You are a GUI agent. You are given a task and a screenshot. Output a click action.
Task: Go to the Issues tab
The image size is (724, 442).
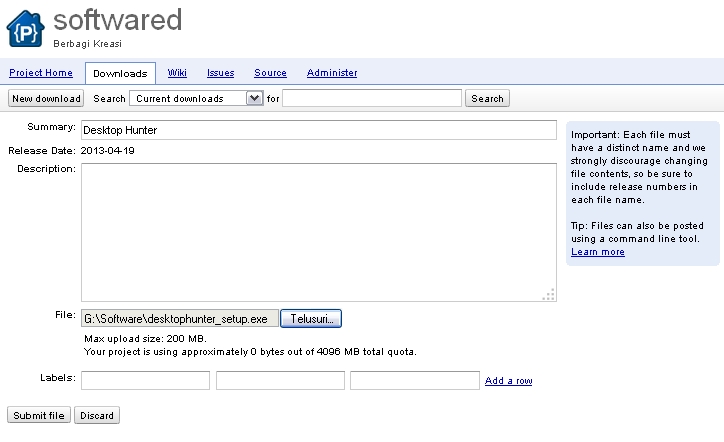tap(220, 73)
